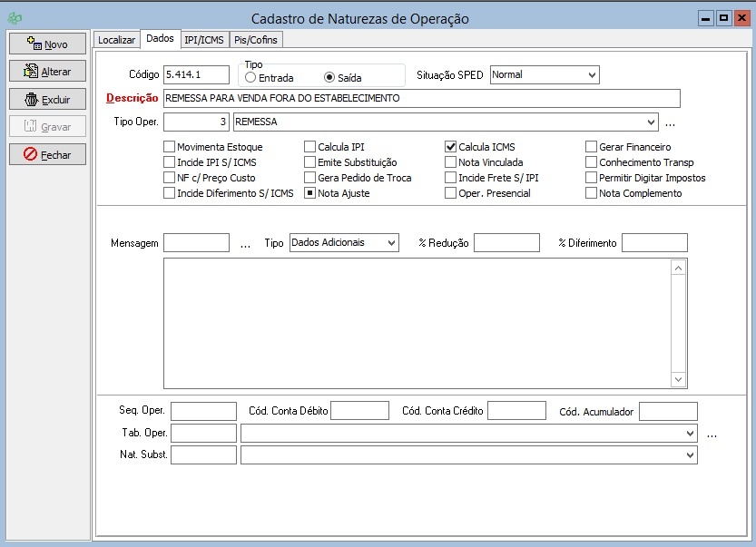The width and height of the screenshot is (756, 547).
Task: Select the Entrada radio button
Action: point(250,78)
